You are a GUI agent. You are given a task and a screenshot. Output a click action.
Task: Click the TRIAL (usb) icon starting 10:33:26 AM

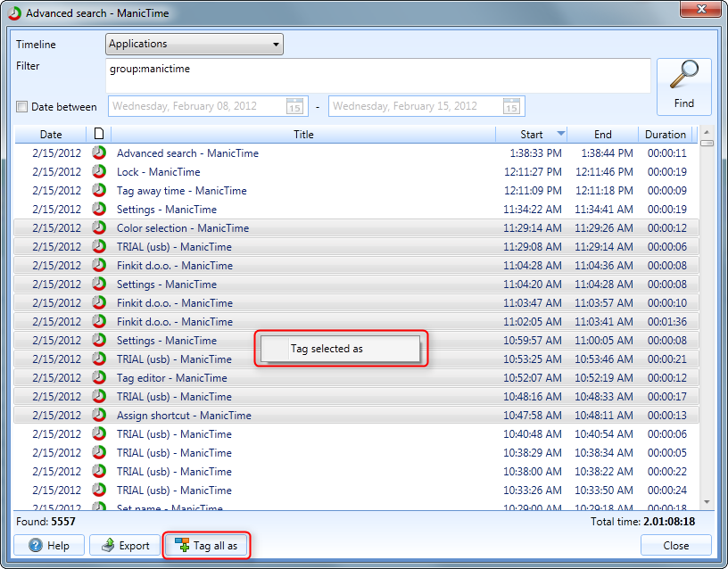click(99, 490)
